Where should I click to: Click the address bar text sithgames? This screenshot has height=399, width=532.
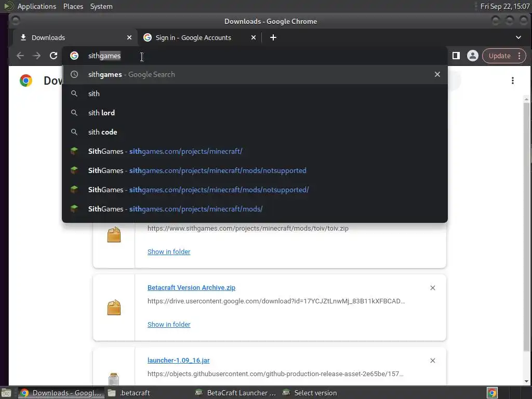[104, 56]
